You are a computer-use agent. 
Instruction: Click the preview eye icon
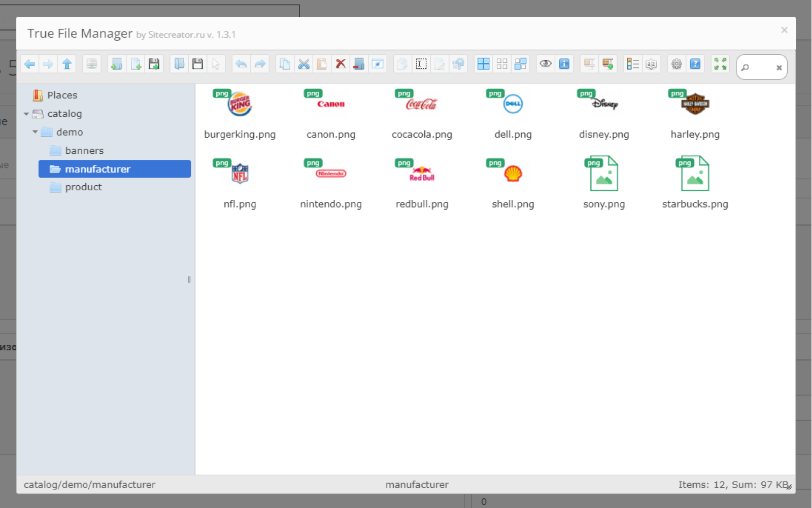click(x=546, y=64)
